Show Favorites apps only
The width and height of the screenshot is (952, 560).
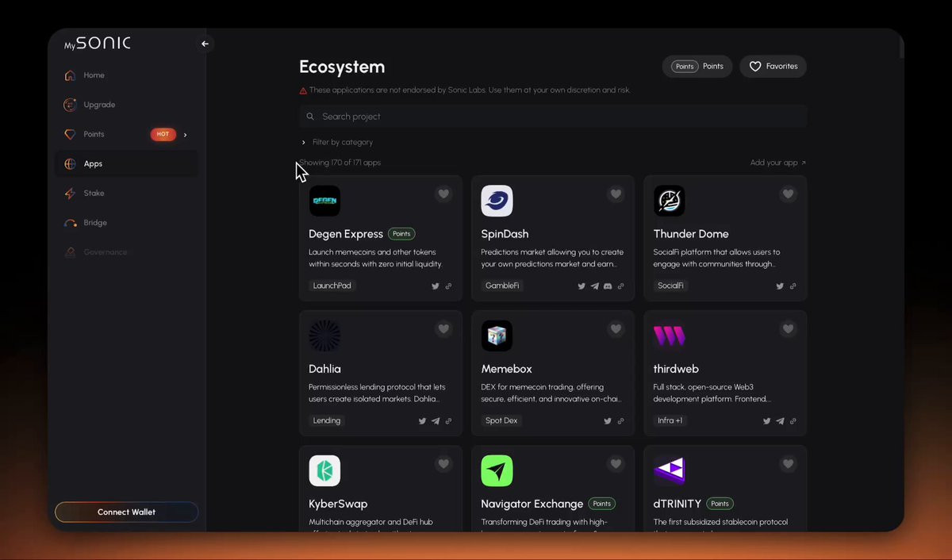773,67
